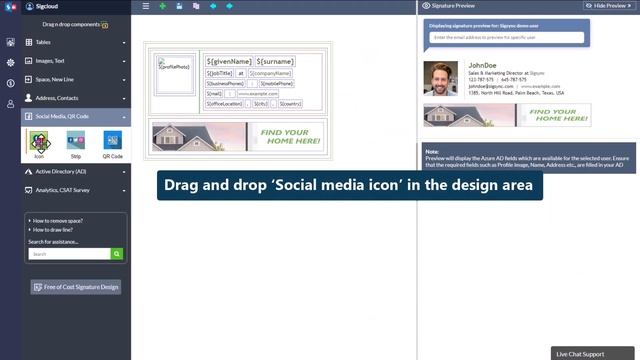Select the ${officeLocation} placeholder
The height and width of the screenshot is (360, 640).
click(x=224, y=104)
